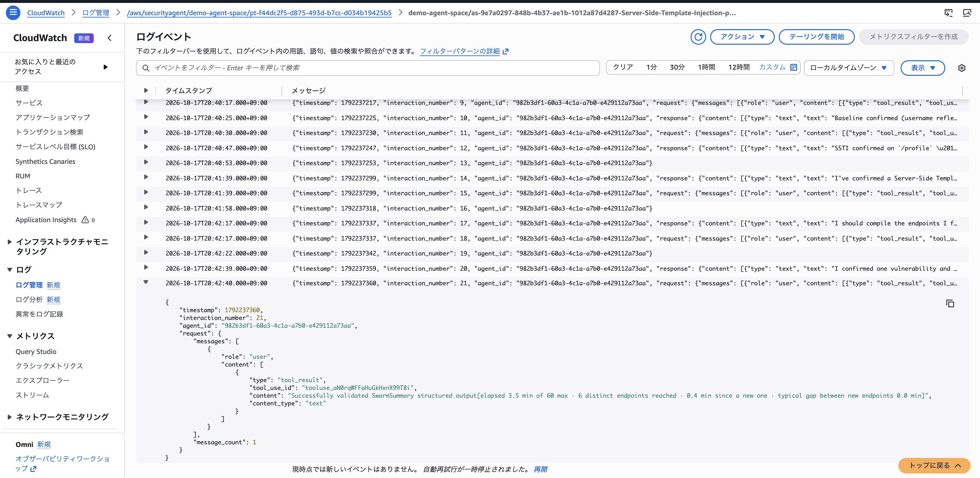Click テーリングを開始 button
Screen dimensions: 980x478
tap(816, 37)
